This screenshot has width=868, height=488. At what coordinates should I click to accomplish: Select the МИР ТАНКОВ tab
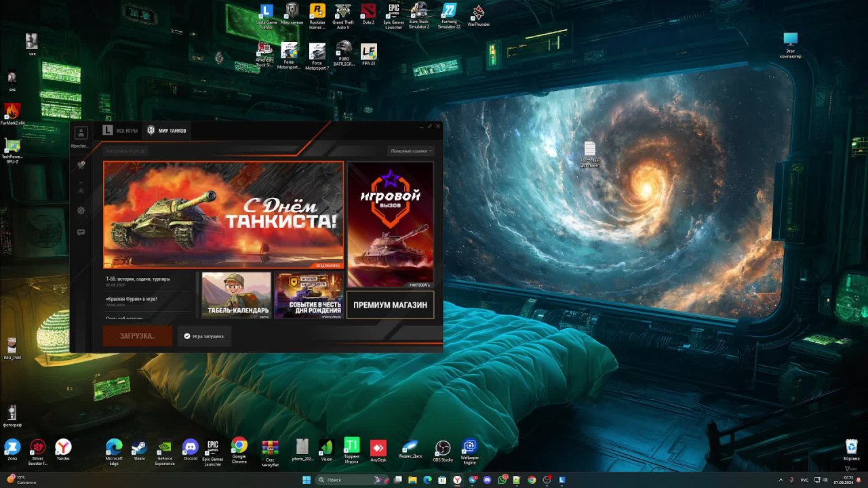(x=167, y=130)
